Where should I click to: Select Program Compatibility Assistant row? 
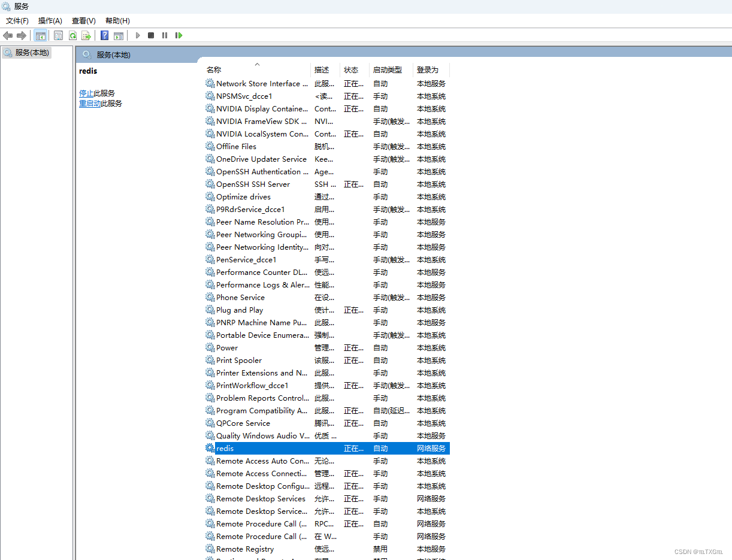(327, 410)
